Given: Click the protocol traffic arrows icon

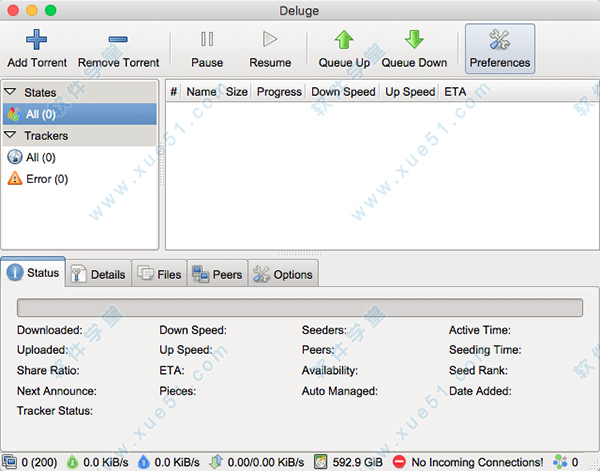Looking at the screenshot, I should click(216, 462).
